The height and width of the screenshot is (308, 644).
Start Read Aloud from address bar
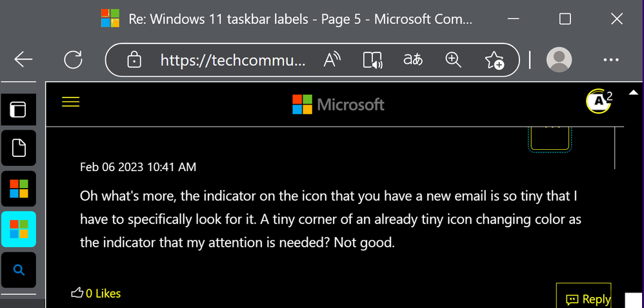(332, 60)
